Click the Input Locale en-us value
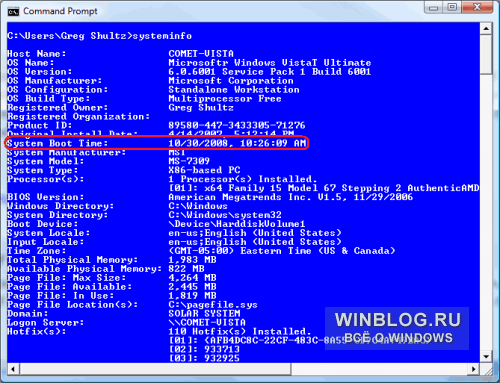 [255, 242]
